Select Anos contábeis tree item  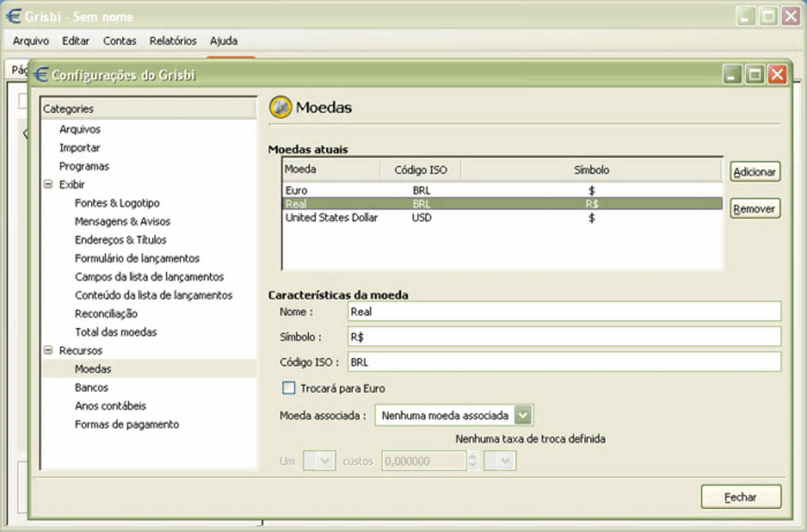[111, 406]
